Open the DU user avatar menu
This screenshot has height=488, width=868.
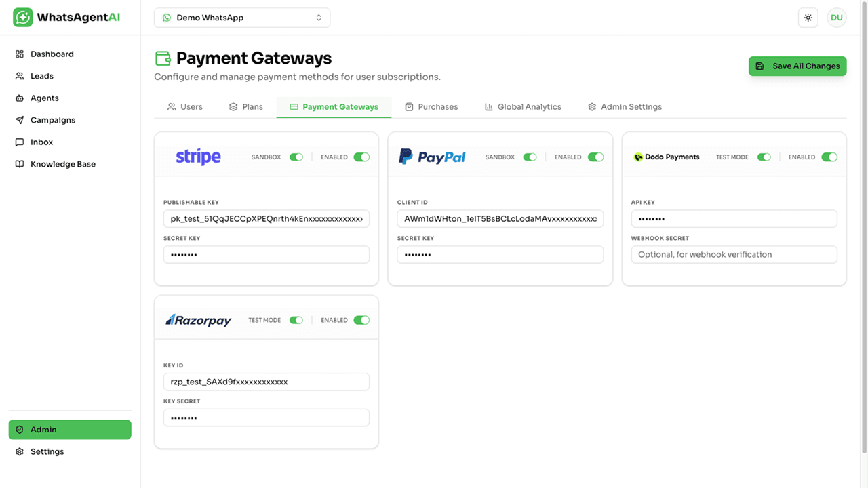coord(837,18)
